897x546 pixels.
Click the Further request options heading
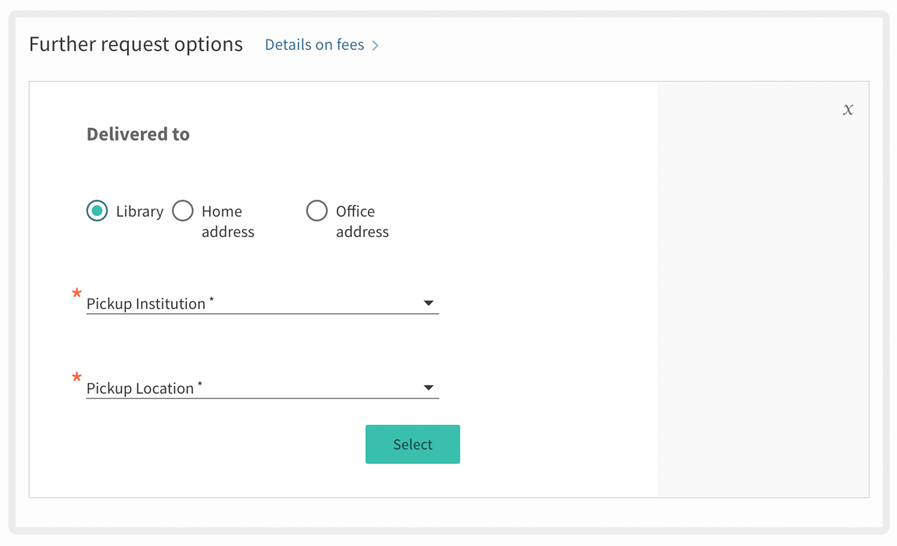[136, 44]
